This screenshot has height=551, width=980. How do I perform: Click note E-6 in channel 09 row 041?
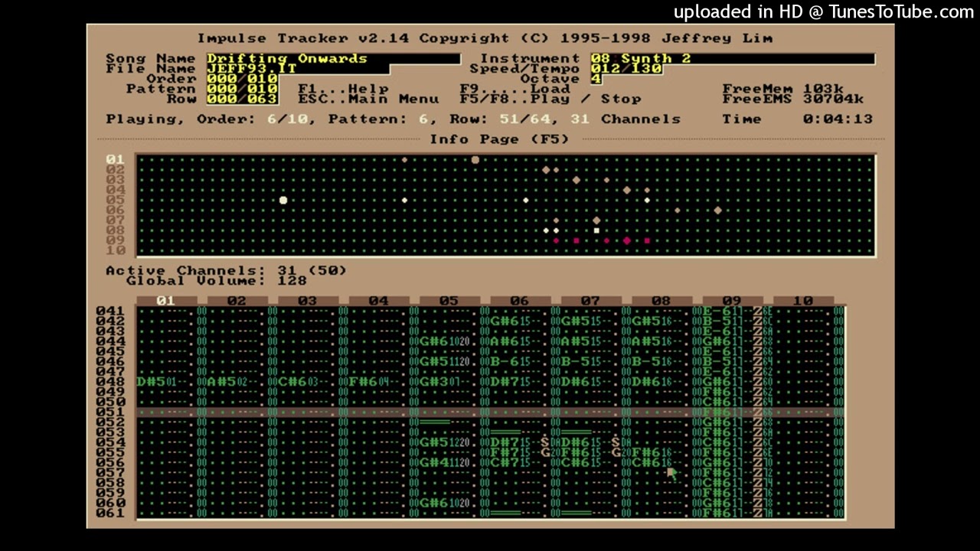click(x=717, y=311)
